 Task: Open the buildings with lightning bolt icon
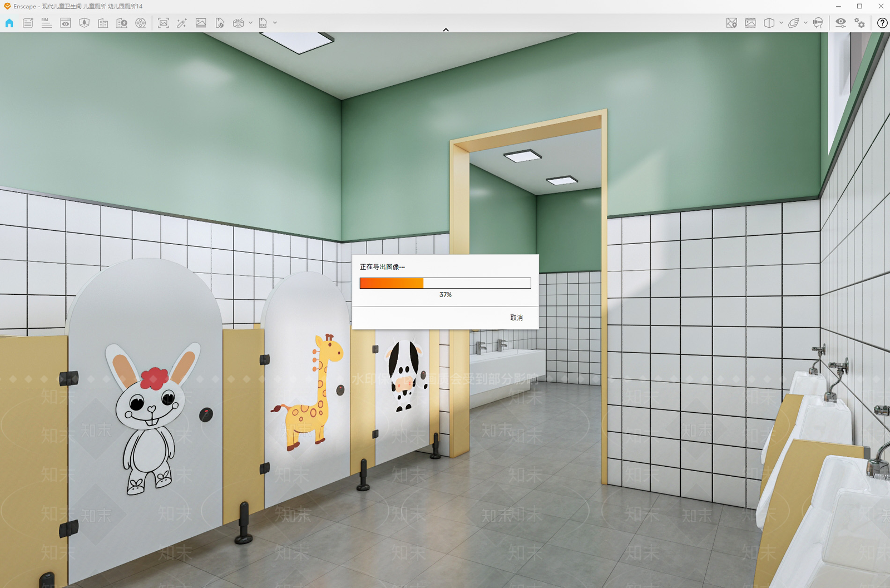pyautogui.click(x=122, y=23)
